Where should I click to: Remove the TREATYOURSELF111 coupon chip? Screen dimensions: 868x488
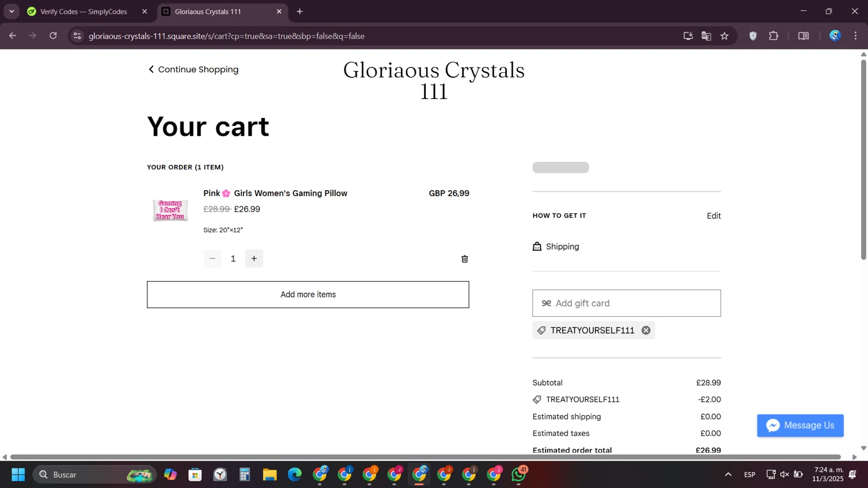(x=646, y=331)
